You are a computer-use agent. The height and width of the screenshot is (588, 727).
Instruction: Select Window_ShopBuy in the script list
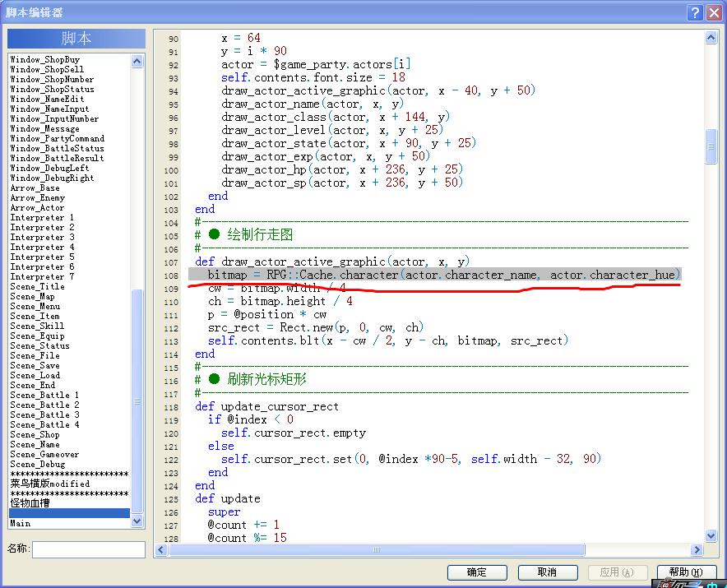click(x=45, y=59)
